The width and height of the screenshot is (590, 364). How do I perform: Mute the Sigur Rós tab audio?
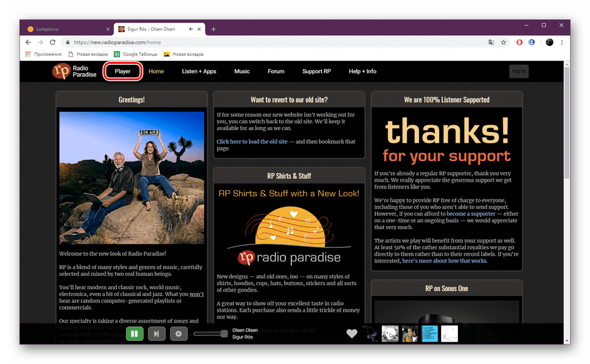click(191, 29)
